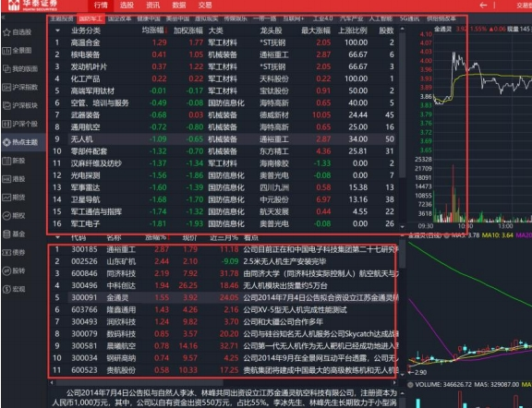Select the 工业4.0 theme tab
Image resolution: width=532 pixels, height=408 pixels.
click(322, 18)
